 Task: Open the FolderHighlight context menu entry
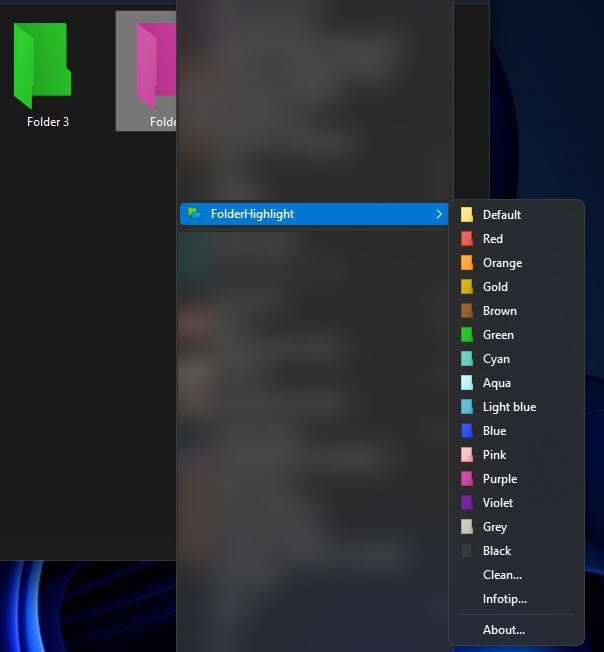pyautogui.click(x=314, y=214)
